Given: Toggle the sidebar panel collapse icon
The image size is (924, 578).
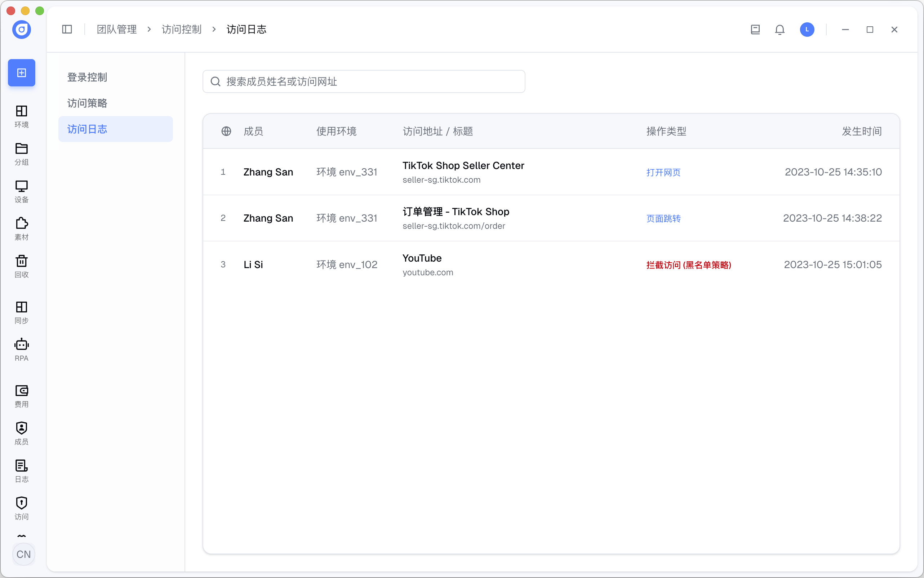Looking at the screenshot, I should pos(67,30).
